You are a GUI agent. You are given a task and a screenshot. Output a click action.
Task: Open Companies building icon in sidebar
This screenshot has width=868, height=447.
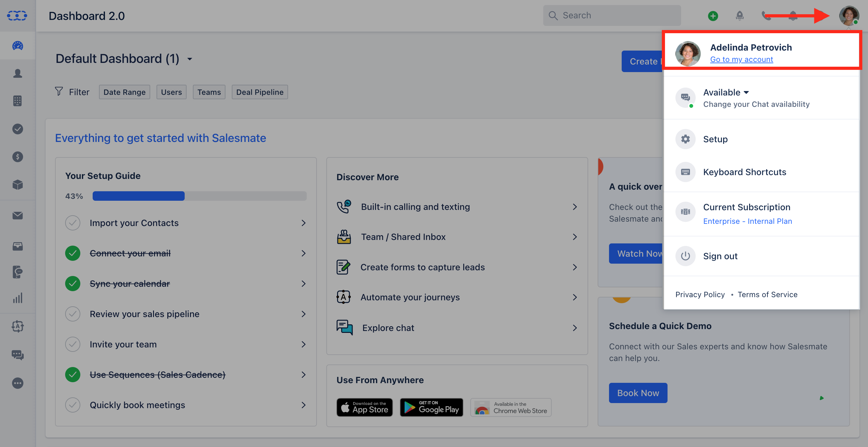(x=17, y=101)
